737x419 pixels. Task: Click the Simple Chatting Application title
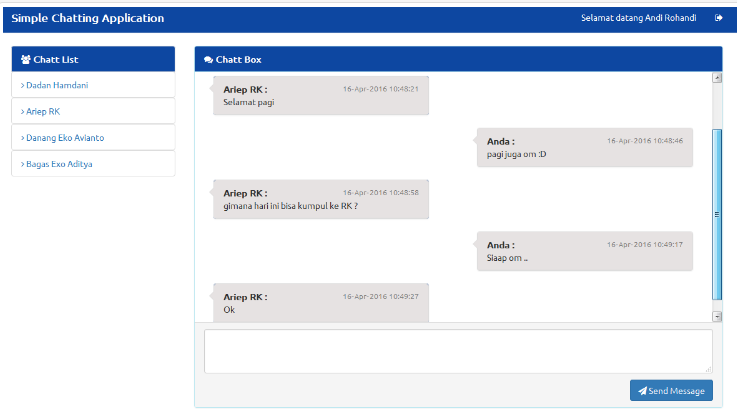click(88, 18)
